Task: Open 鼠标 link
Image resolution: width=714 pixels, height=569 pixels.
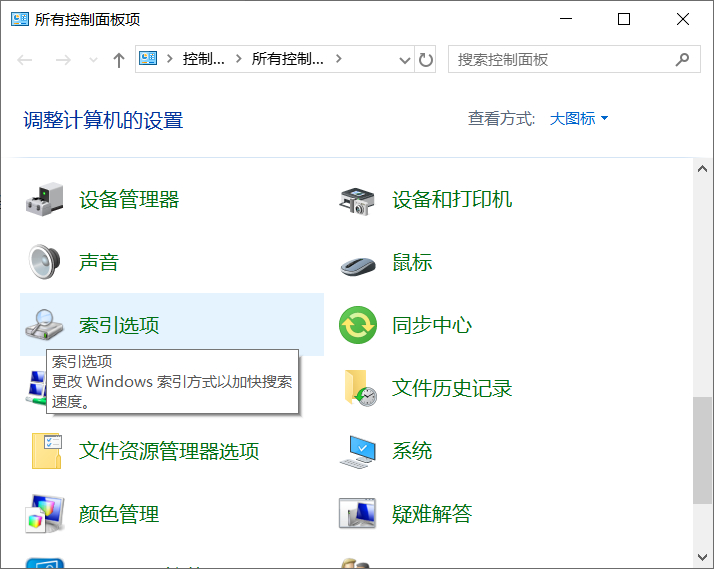Action: tap(412, 262)
